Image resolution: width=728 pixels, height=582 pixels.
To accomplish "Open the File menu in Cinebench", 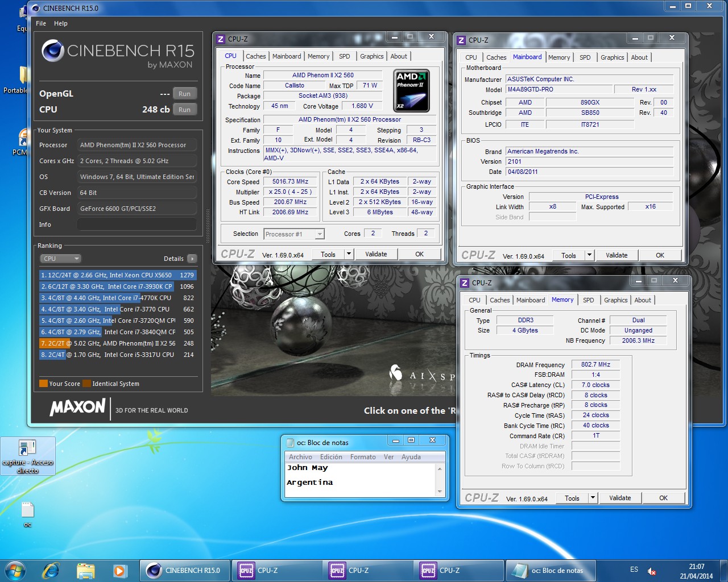I will (41, 23).
